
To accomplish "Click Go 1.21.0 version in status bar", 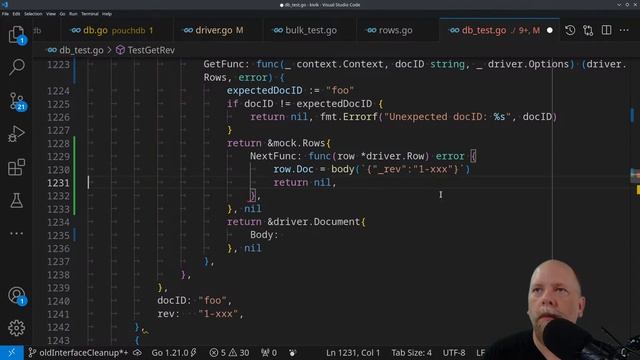I will pyautogui.click(x=174, y=353).
